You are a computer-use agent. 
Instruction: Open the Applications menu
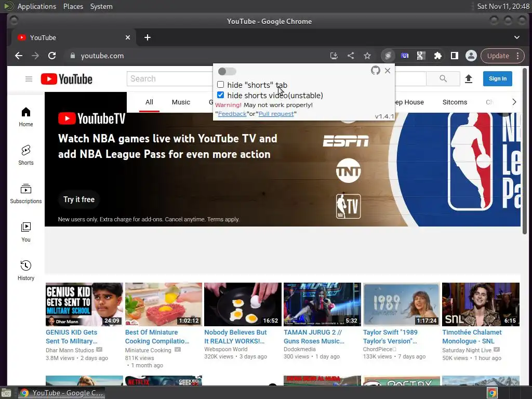[x=37, y=6]
